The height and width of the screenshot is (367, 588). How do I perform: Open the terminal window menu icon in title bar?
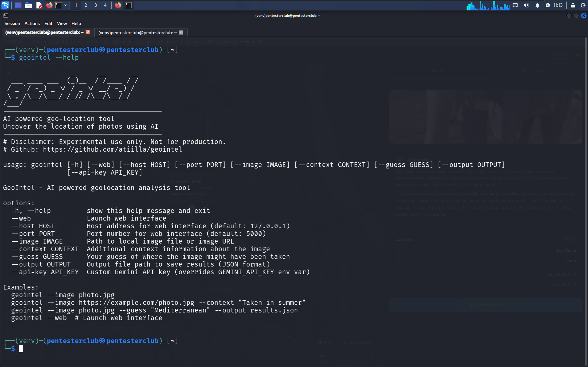tap(6, 16)
